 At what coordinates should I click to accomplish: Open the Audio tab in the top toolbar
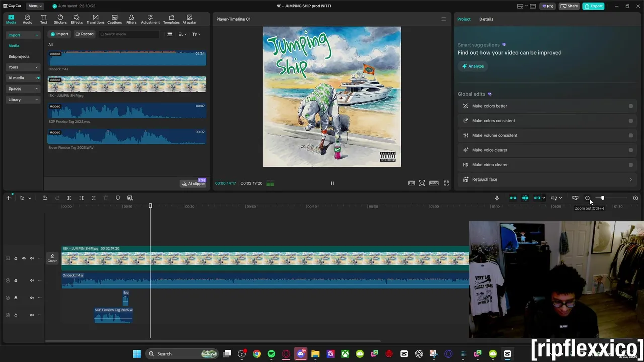pos(27,19)
